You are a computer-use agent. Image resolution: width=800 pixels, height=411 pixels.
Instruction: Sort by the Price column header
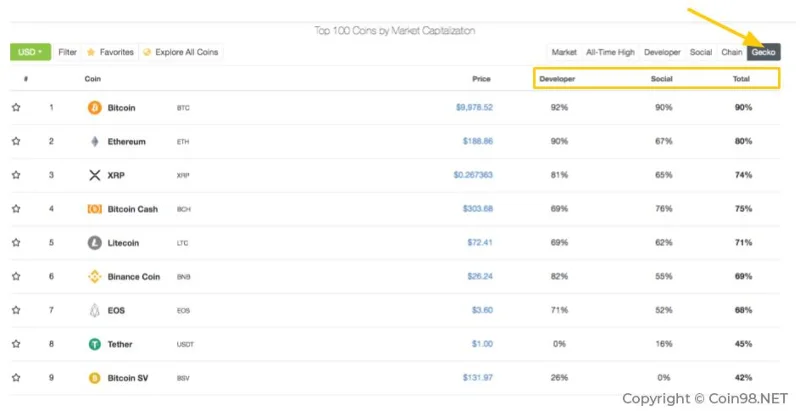pos(481,79)
